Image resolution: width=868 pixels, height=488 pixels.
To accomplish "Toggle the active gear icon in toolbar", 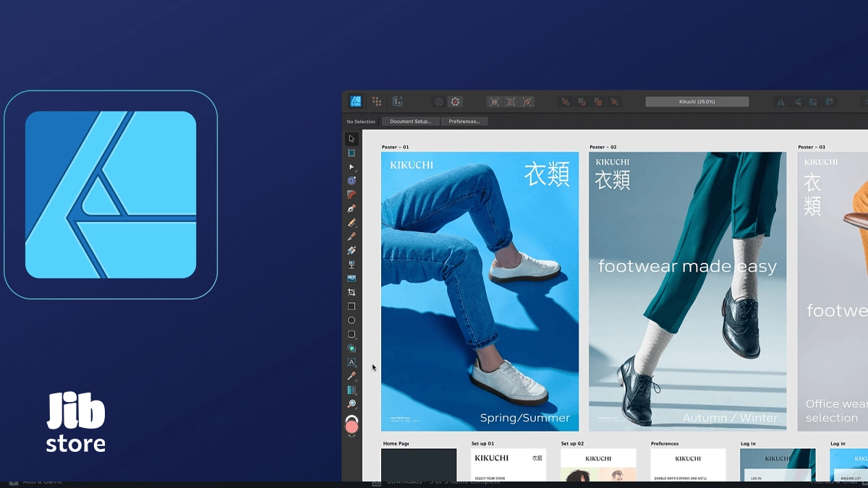I will 455,102.
